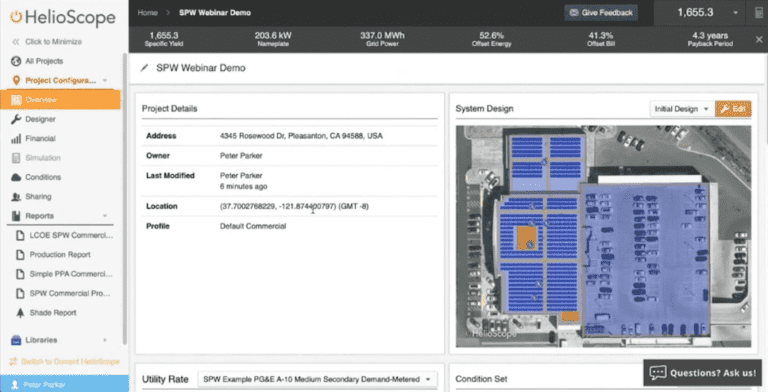The width and height of the screenshot is (768, 392).
Task: Expand the Initial Design dropdown
Action: (681, 109)
